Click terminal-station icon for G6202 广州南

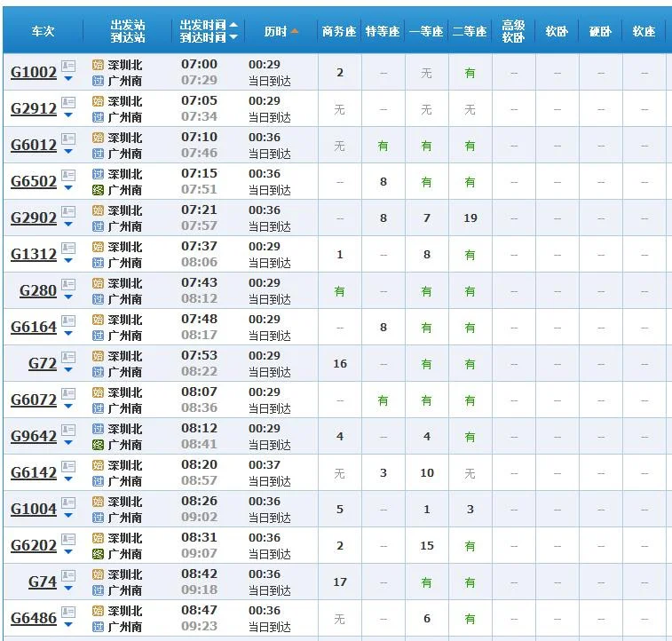[x=99, y=555]
